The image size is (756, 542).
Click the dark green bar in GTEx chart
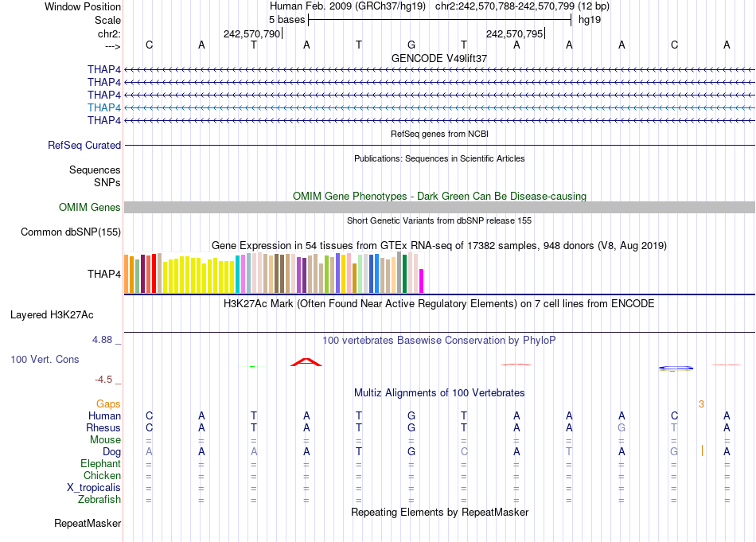[x=404, y=274]
